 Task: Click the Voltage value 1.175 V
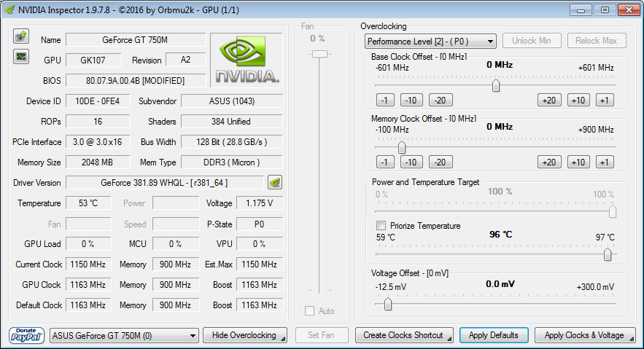pos(259,203)
